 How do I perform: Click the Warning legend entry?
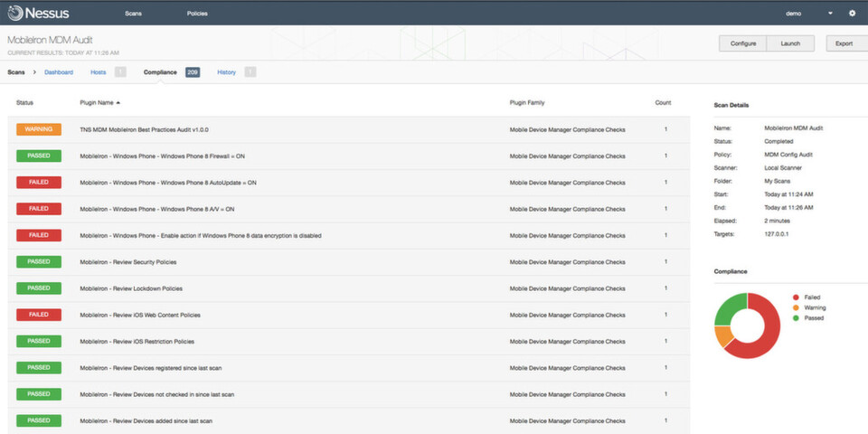(x=809, y=307)
